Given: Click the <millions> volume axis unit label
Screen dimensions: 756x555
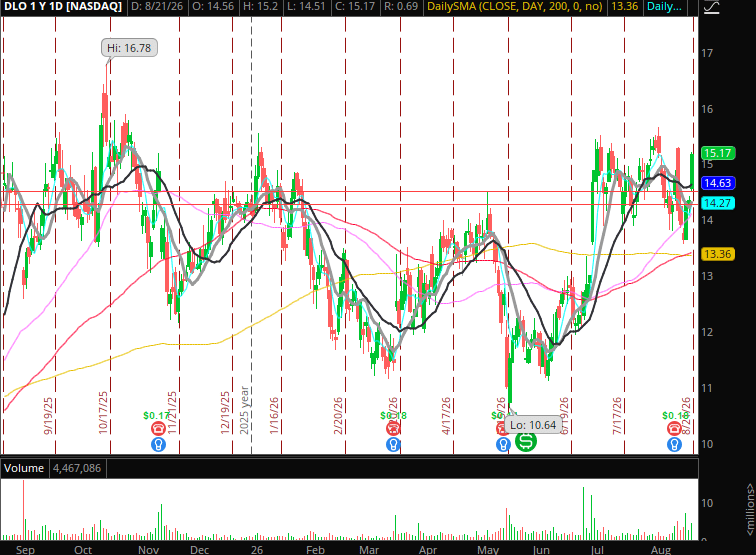Looking at the screenshot, I should point(750,509).
